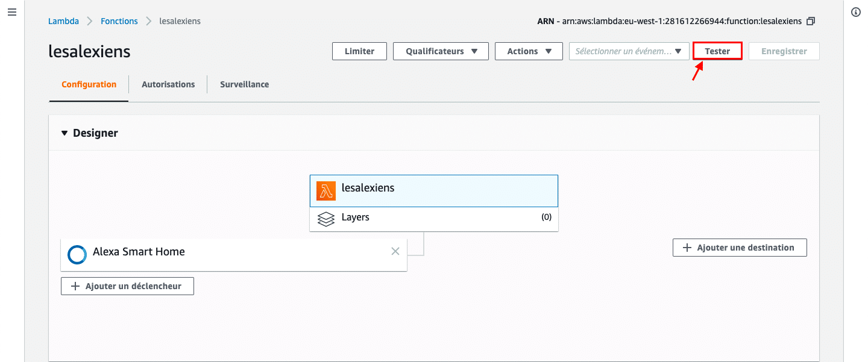Open the Fonctions breadcrumb link
868x362 pixels.
[119, 21]
